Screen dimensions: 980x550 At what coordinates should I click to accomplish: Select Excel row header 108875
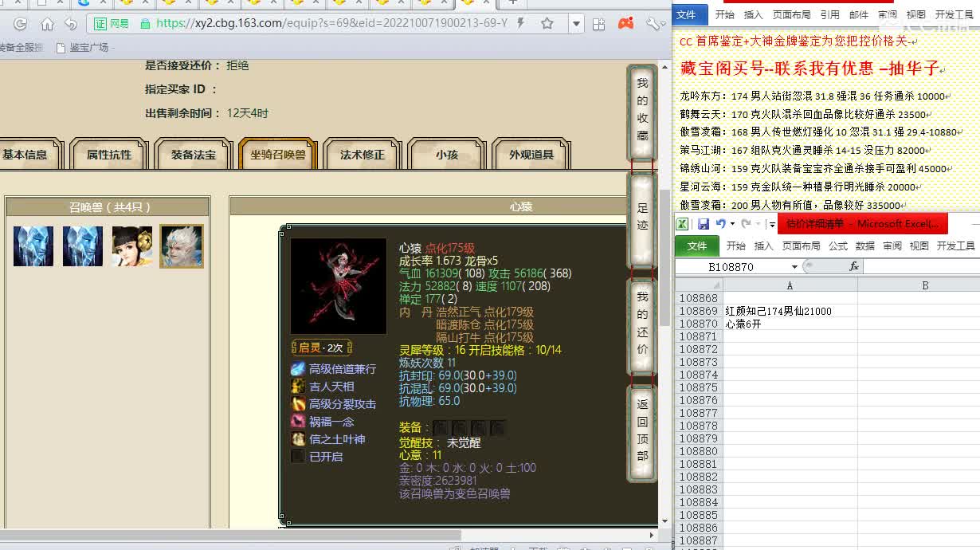tap(699, 387)
